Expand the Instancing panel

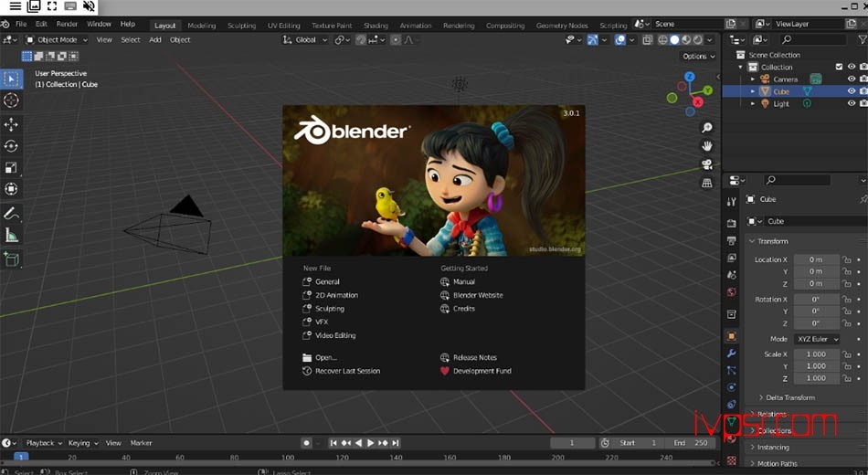click(x=769, y=448)
